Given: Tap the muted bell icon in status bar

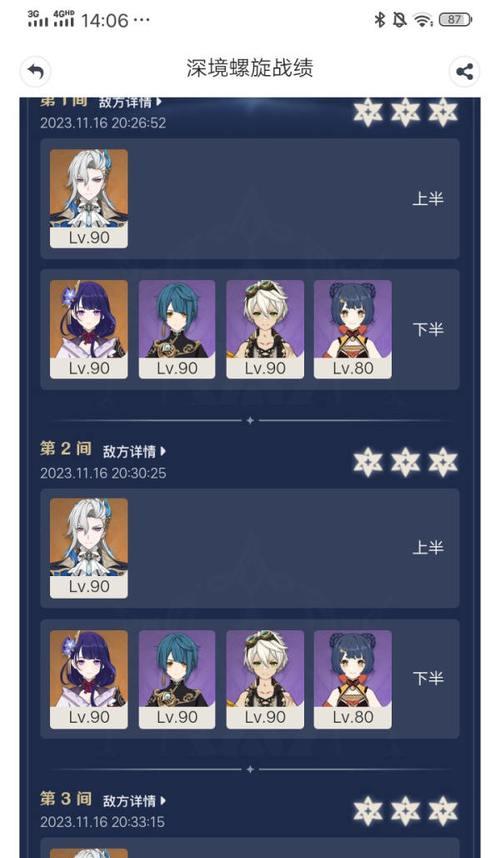Looking at the screenshot, I should point(400,20).
